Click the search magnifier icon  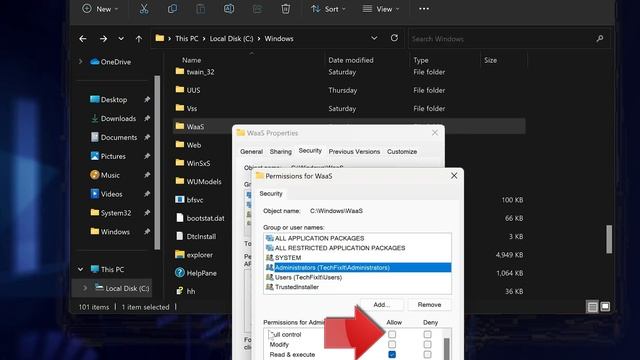tap(600, 38)
